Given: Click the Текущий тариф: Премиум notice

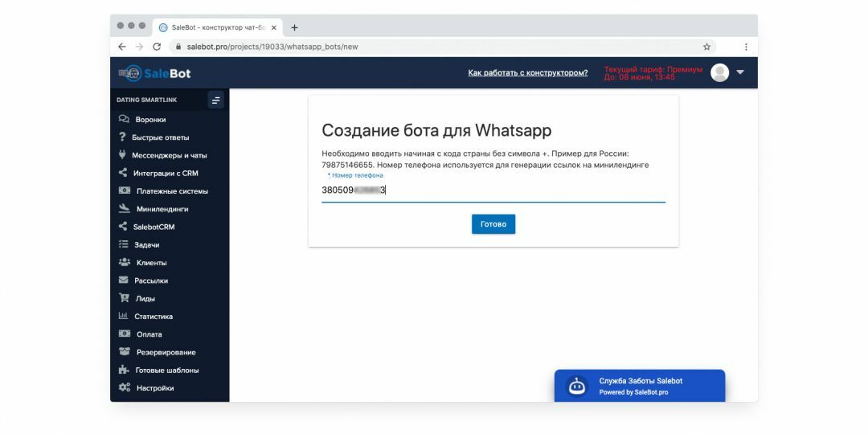Looking at the screenshot, I should pos(653,74).
